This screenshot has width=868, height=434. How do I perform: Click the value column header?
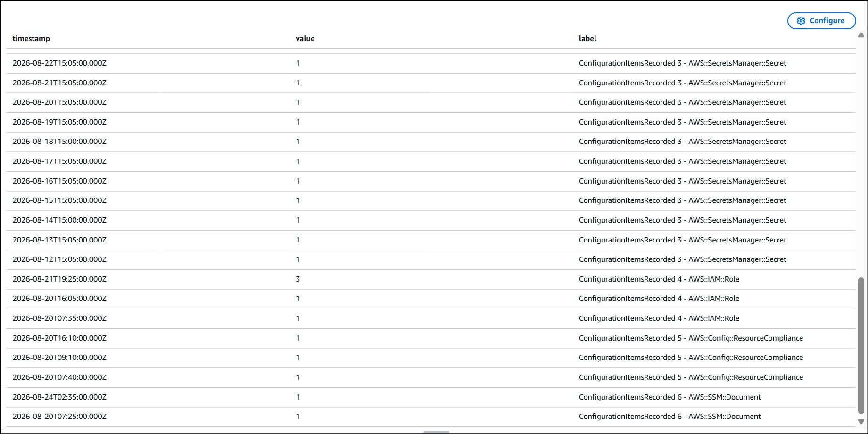click(305, 39)
